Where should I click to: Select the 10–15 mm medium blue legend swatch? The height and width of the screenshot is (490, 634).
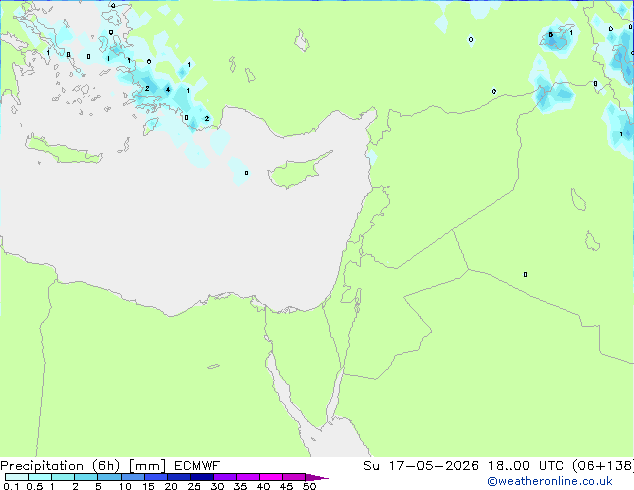point(133,477)
